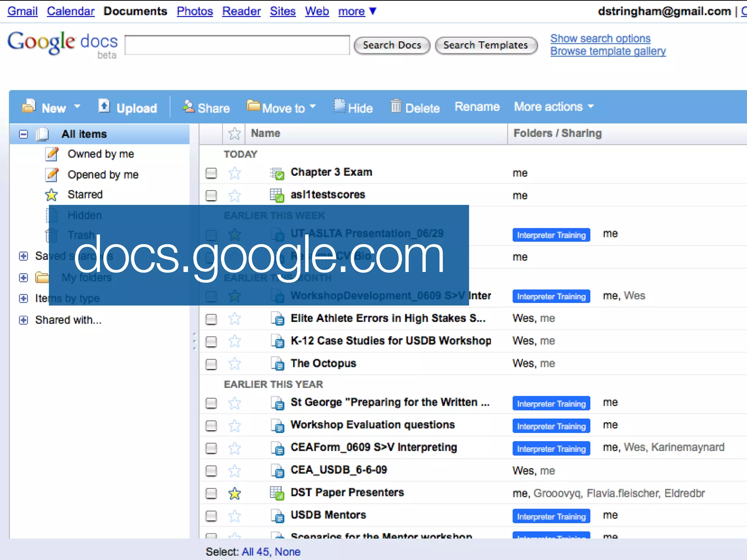This screenshot has height=560, width=747.
Task: Open Calendar from top navigation
Action: click(71, 11)
